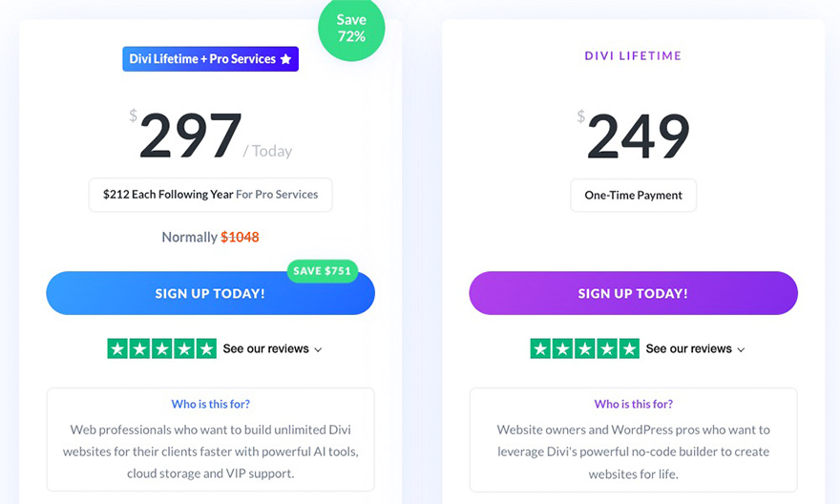This screenshot has width=840, height=504.
Task: Click the Trustpilot star rating under $297 plan
Action: (162, 348)
